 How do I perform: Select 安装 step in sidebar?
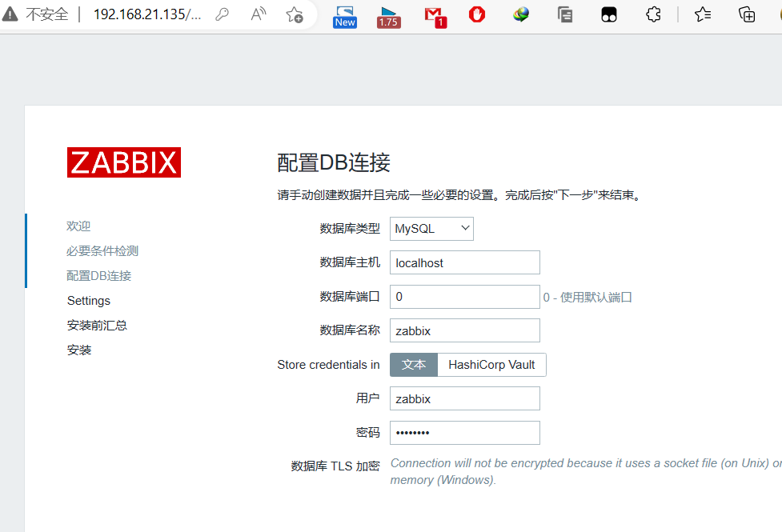click(79, 350)
